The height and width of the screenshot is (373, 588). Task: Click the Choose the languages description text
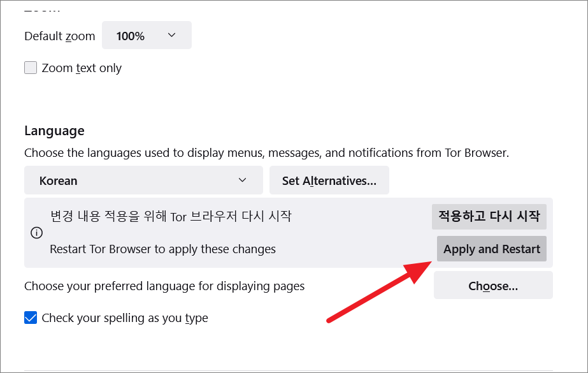[267, 153]
